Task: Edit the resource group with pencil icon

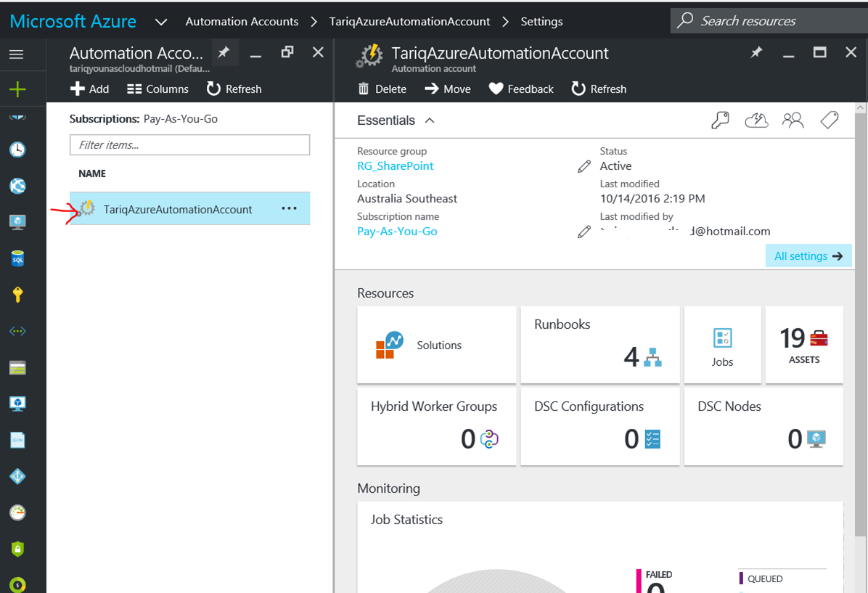Action: point(584,167)
